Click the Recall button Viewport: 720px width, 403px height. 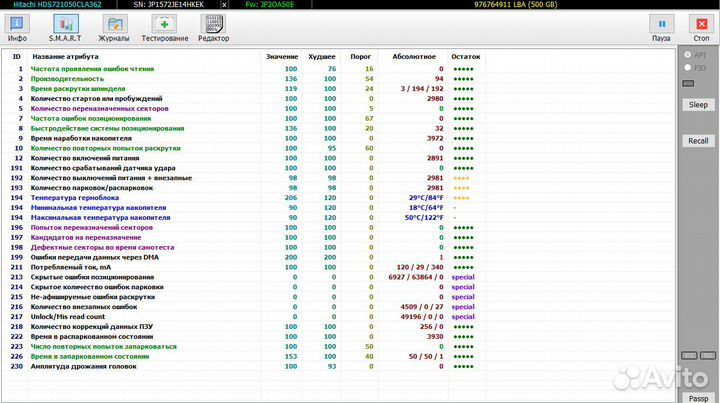697,141
